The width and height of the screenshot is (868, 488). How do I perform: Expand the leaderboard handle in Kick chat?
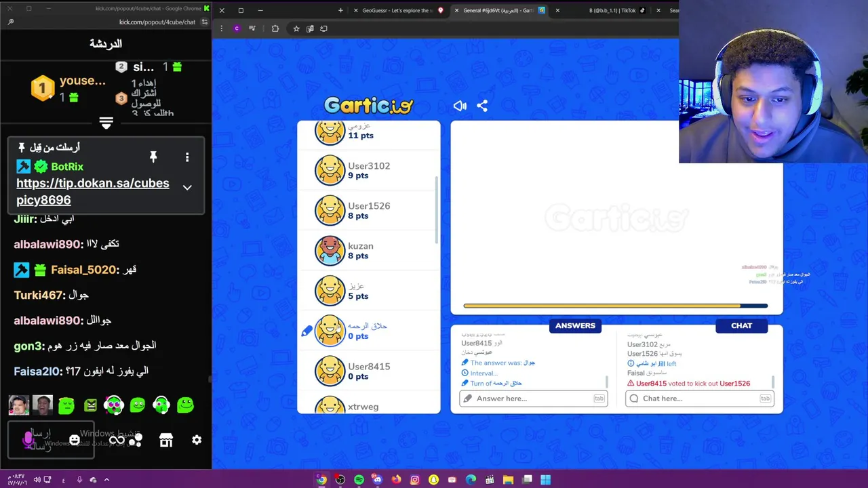[106, 123]
